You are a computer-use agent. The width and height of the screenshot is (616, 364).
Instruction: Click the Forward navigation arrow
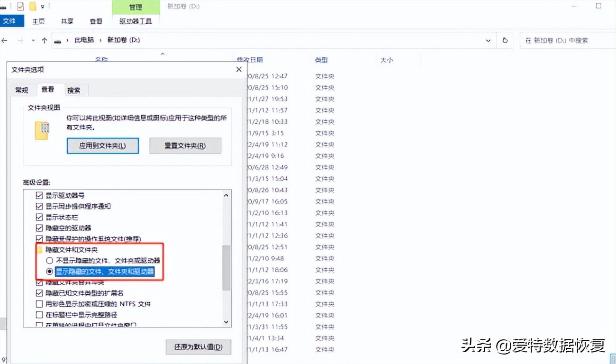point(19,40)
